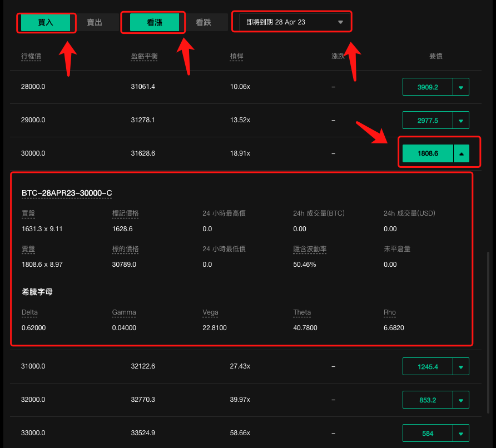Expand details arrow for 33000.0 strike
Image resolution: width=496 pixels, height=448 pixels.
(x=461, y=434)
